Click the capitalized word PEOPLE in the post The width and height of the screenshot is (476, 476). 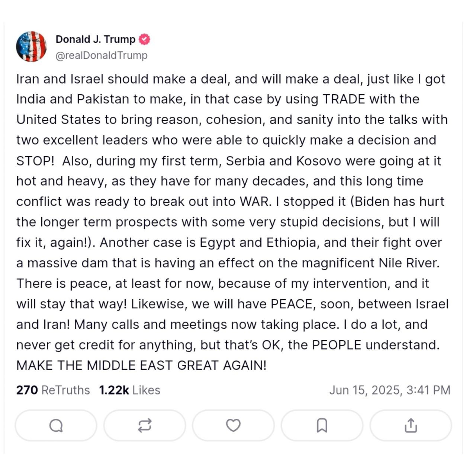pyautogui.click(x=336, y=345)
